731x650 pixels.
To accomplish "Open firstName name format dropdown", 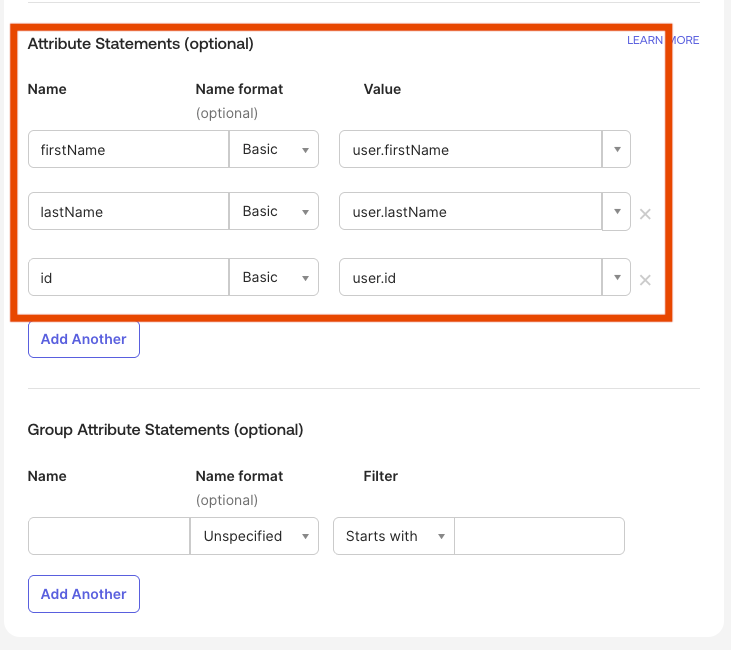I will [x=274, y=150].
